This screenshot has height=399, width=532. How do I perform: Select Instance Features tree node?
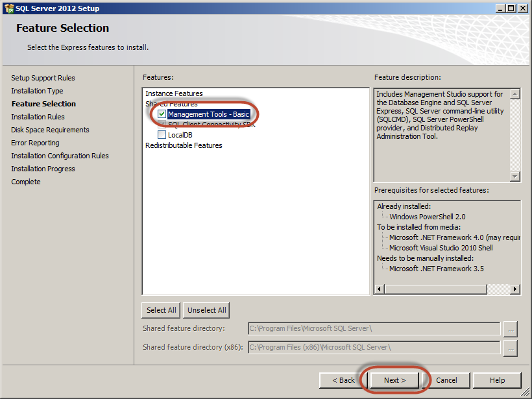[x=174, y=93]
